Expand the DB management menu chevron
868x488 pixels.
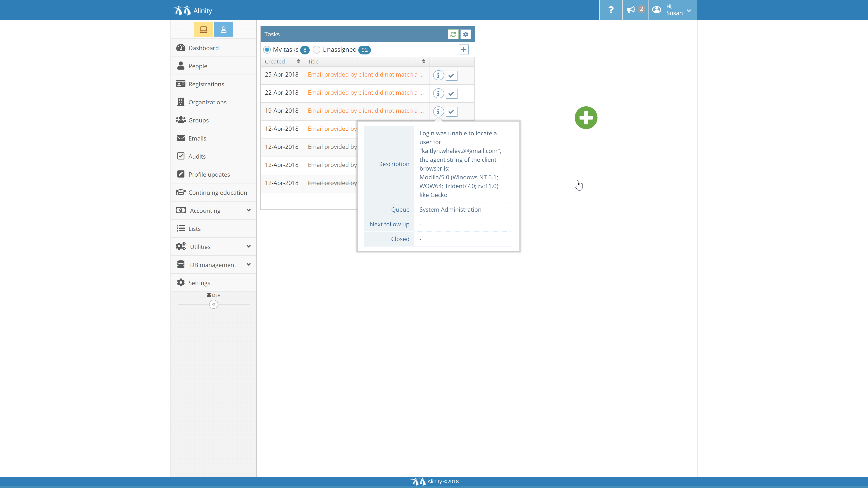[249, 265]
